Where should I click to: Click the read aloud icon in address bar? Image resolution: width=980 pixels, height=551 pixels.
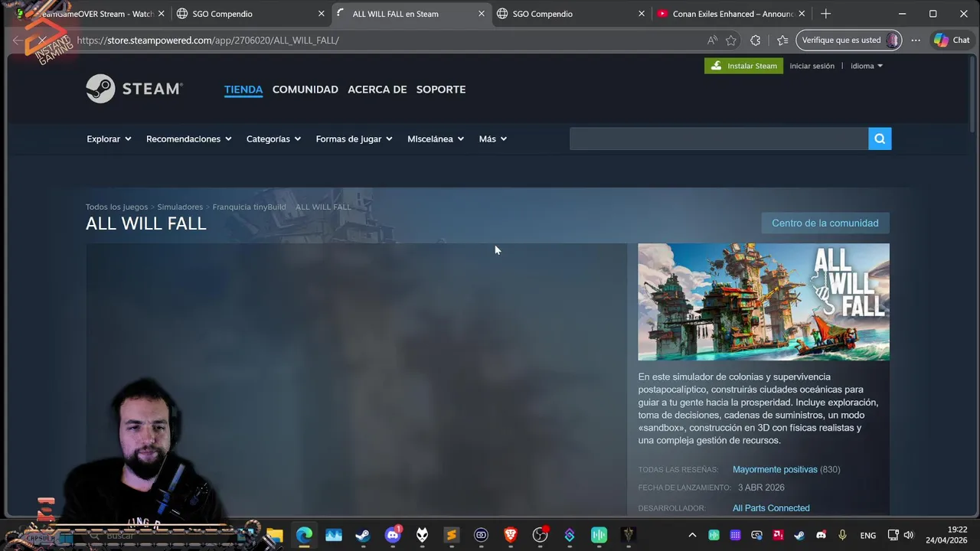tap(712, 40)
